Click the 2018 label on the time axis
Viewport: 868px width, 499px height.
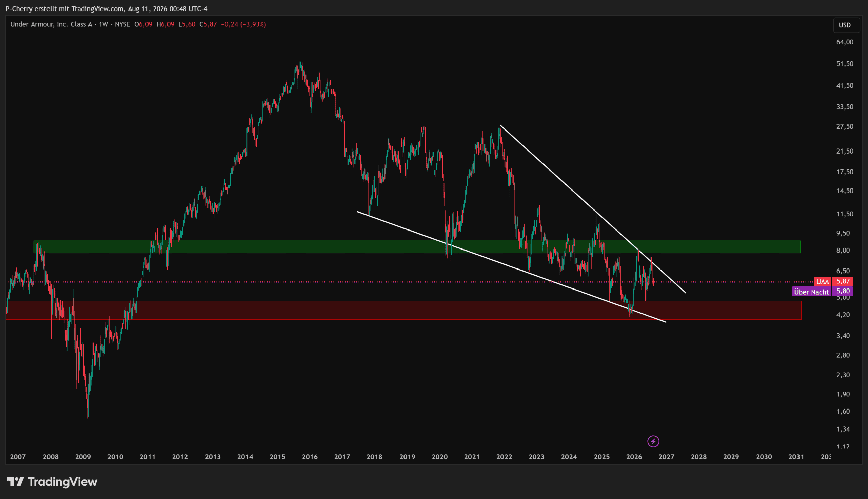coord(374,457)
